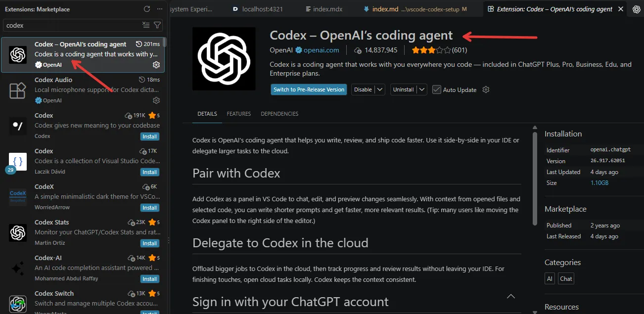
Task: Click the AI category tag
Action: pos(550,278)
